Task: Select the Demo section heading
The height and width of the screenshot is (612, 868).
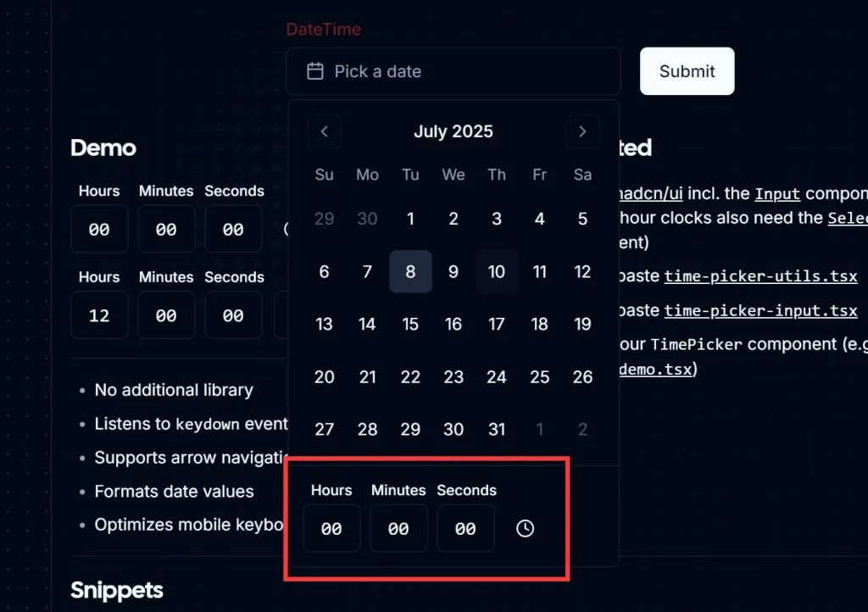Action: [x=103, y=147]
